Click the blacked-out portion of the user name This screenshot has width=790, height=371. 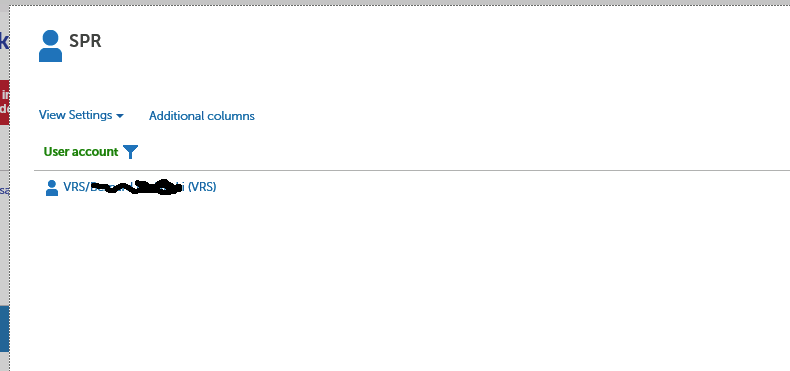click(137, 188)
